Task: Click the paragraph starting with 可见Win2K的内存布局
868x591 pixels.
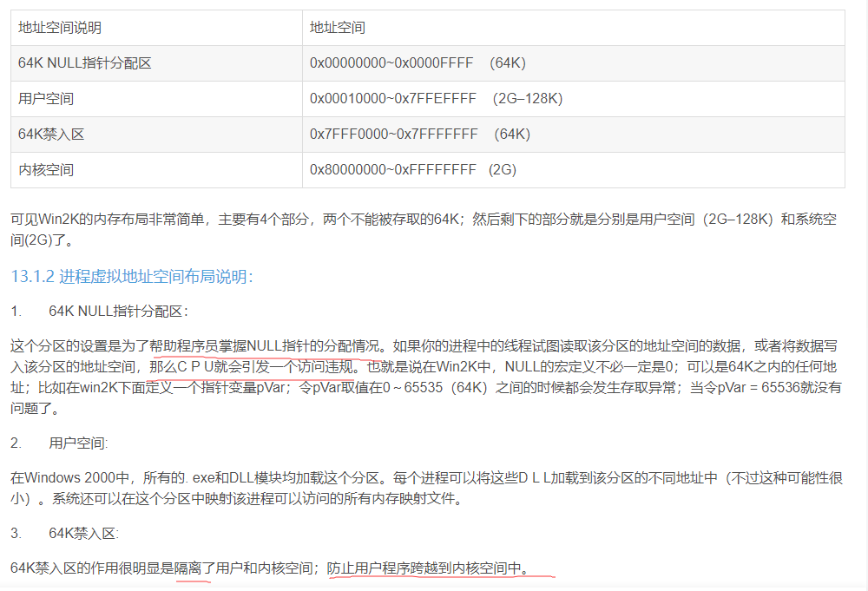Action: (424, 229)
